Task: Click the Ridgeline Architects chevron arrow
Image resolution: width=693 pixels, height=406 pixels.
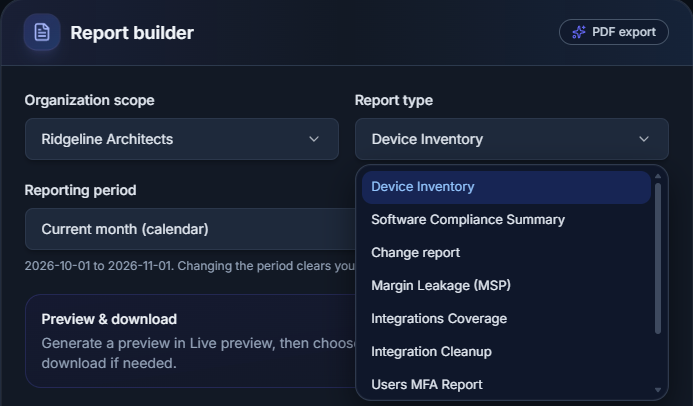Action: click(314, 139)
